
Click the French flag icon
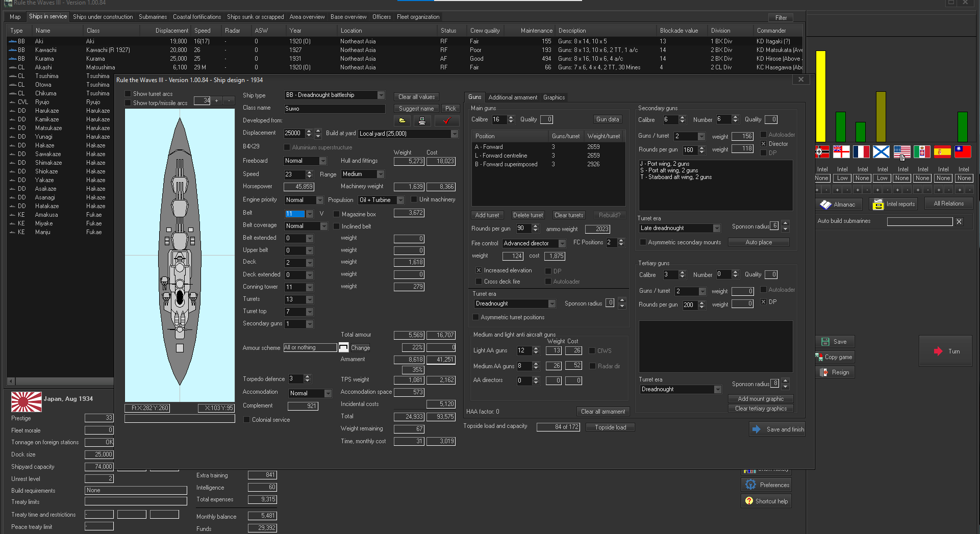tap(861, 151)
